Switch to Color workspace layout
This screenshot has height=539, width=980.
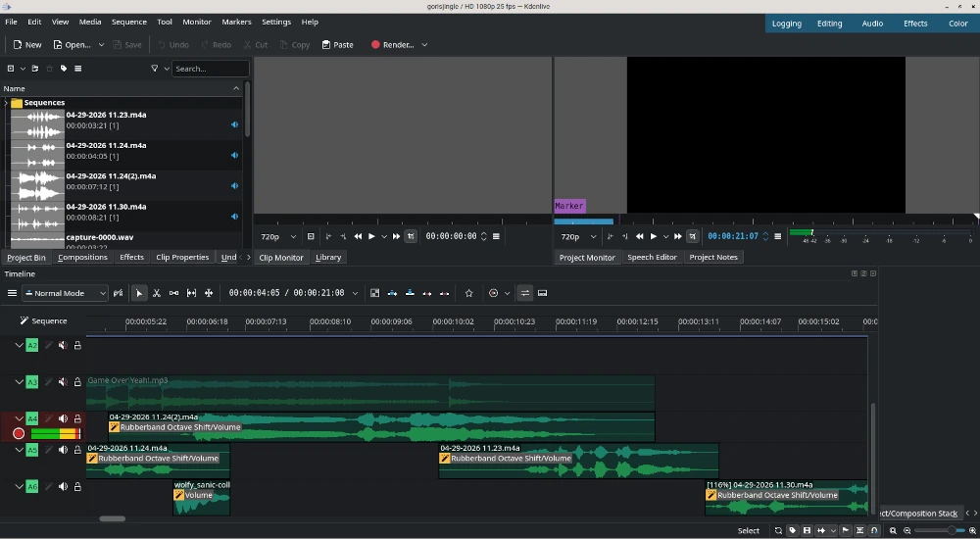[958, 24]
